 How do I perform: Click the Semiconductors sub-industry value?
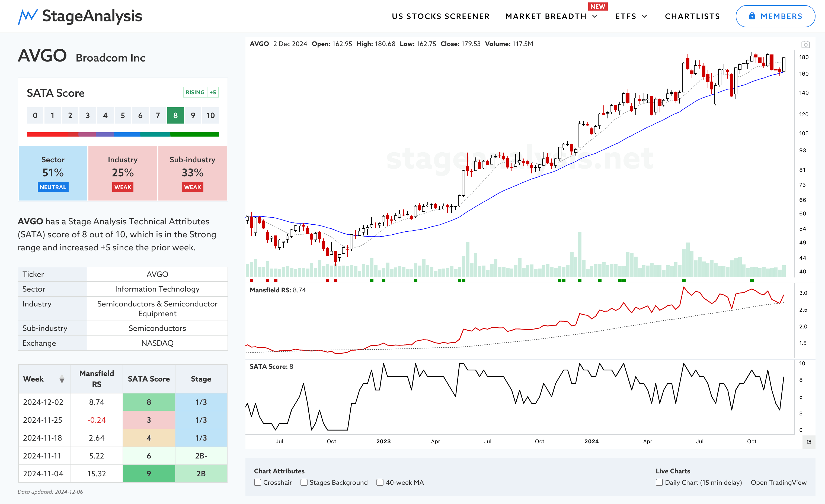(x=157, y=328)
